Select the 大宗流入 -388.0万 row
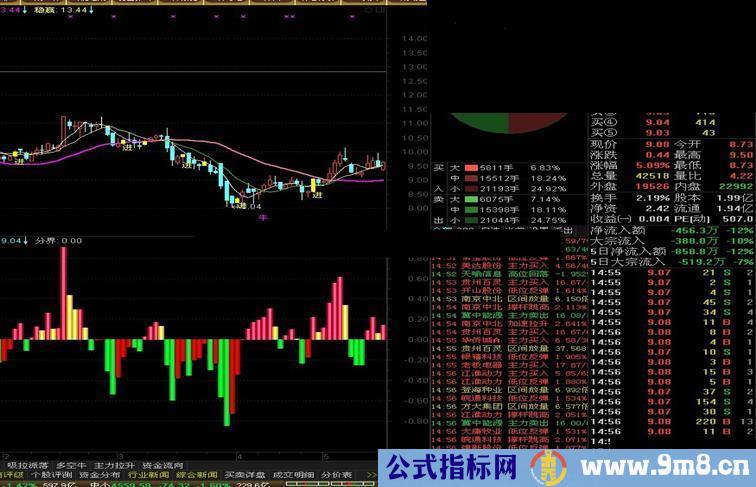Image resolution: width=756 pixels, height=487 pixels. coord(672,241)
